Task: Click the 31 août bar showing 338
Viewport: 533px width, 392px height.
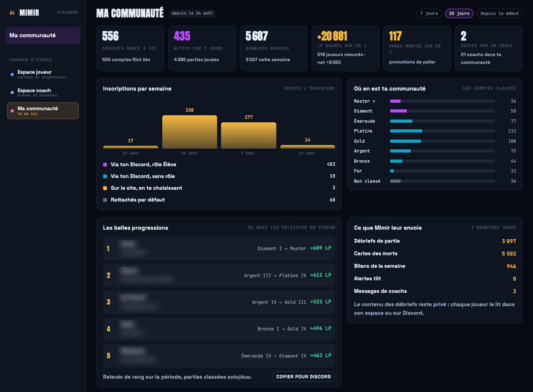Action: click(x=190, y=132)
